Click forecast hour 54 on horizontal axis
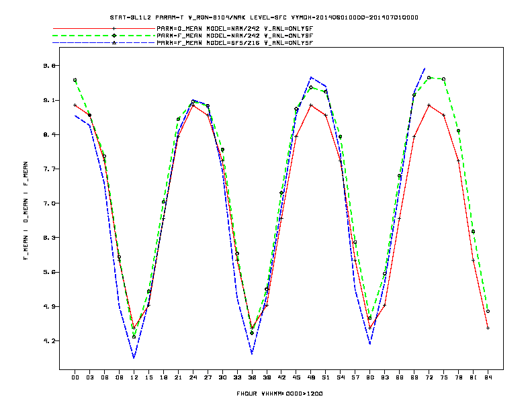The width and height of the screenshot is (532, 411). [x=341, y=377]
